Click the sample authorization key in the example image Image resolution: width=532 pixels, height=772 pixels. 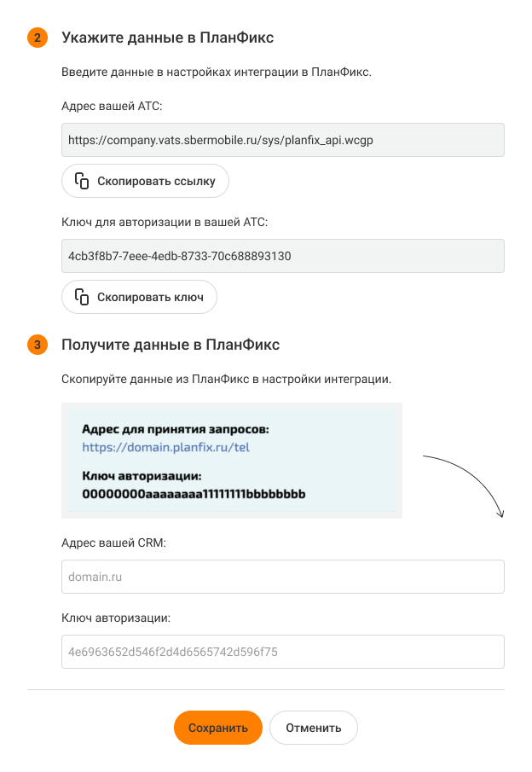point(194,494)
